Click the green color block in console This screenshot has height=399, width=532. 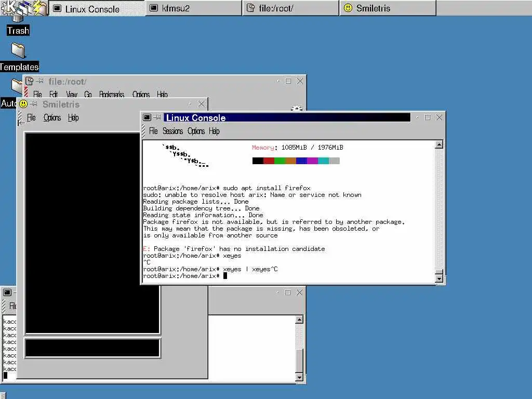click(x=280, y=161)
